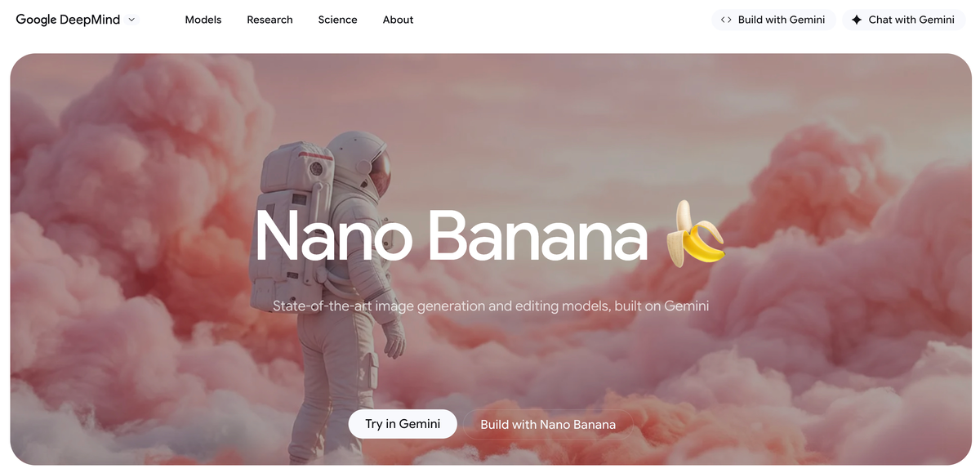Select the Try in Gemini button
This screenshot has height=473, width=980.
tap(403, 424)
